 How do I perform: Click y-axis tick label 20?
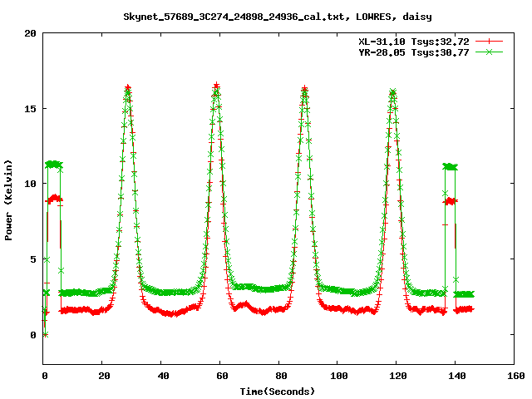tap(31, 33)
